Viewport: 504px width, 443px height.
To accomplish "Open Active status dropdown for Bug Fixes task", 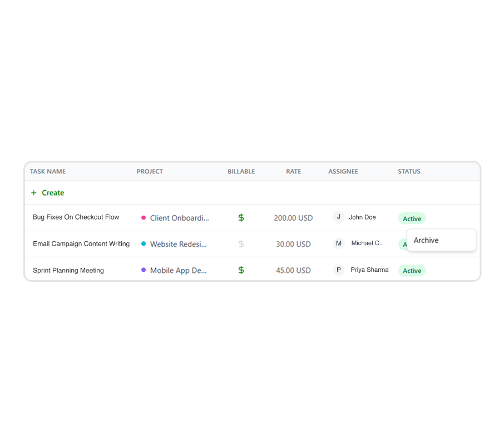I will point(412,218).
